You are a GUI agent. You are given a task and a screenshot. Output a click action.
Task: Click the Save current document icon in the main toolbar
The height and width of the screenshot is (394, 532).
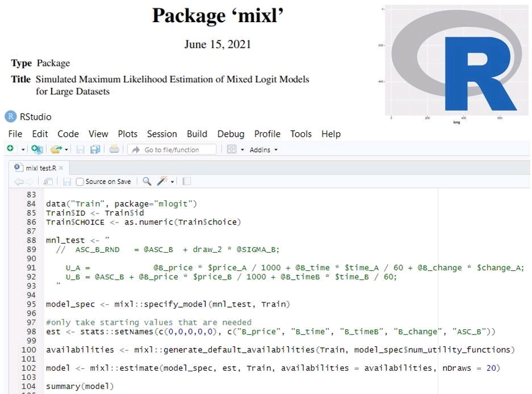(81, 149)
